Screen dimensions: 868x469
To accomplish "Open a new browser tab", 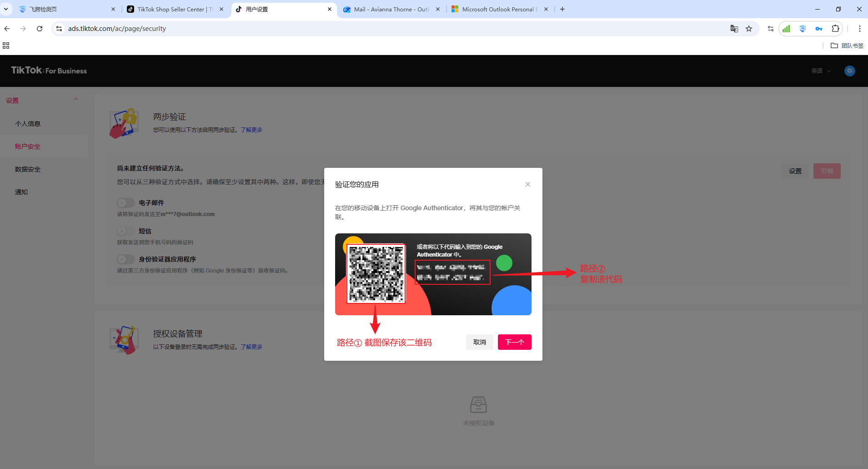I will 562,9.
